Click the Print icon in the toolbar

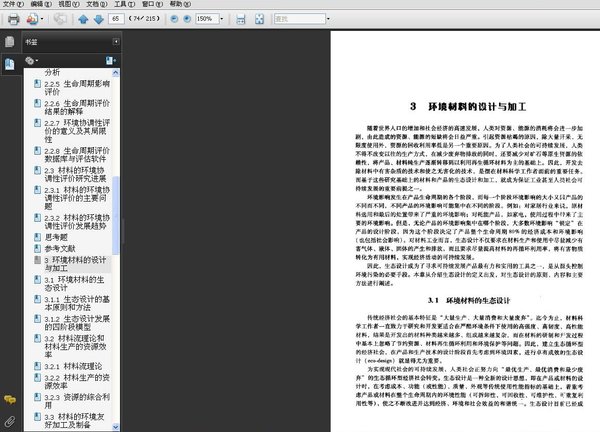[x=13, y=19]
